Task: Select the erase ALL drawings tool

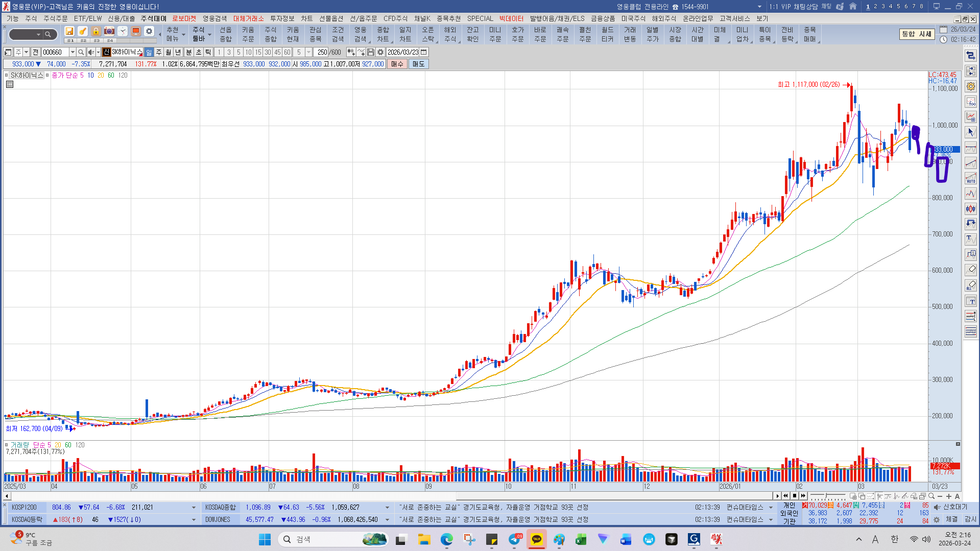Action: pos(971,285)
